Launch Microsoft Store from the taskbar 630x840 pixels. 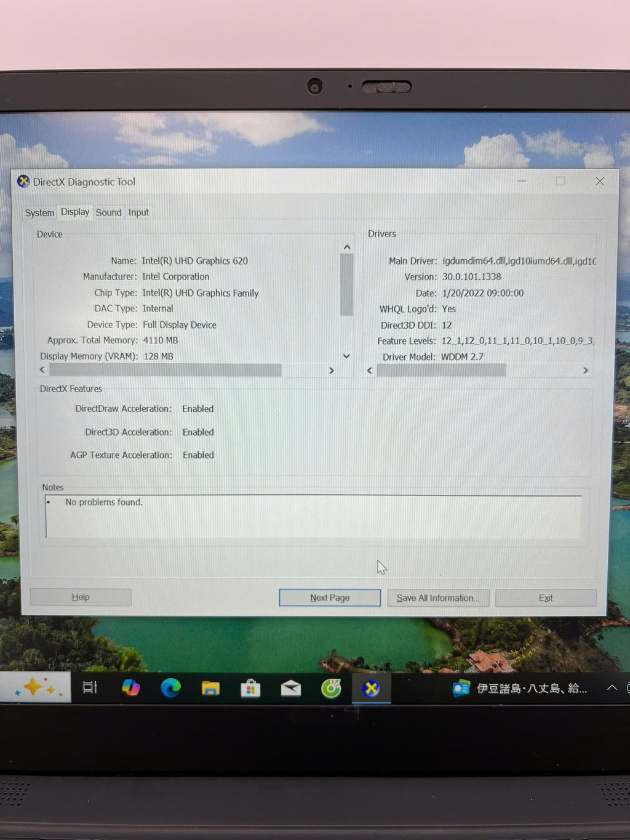[x=250, y=689]
